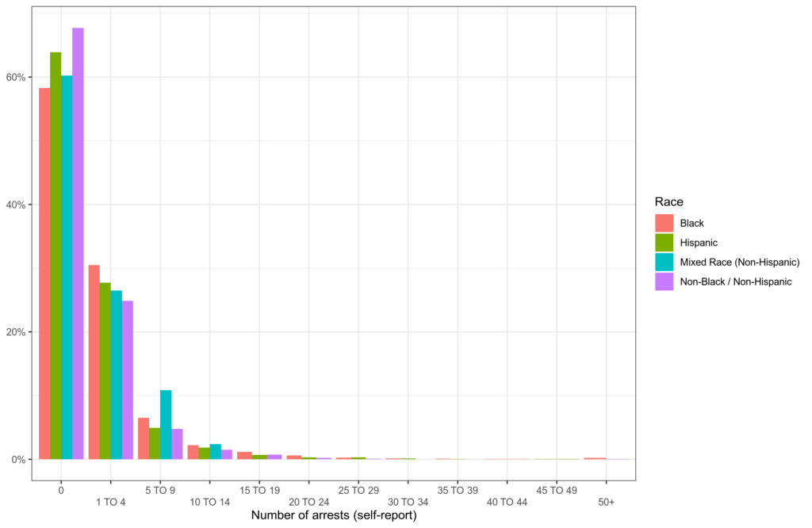
Task: Select the Hispanic bar for 0 arrests
Action: [x=56, y=256]
